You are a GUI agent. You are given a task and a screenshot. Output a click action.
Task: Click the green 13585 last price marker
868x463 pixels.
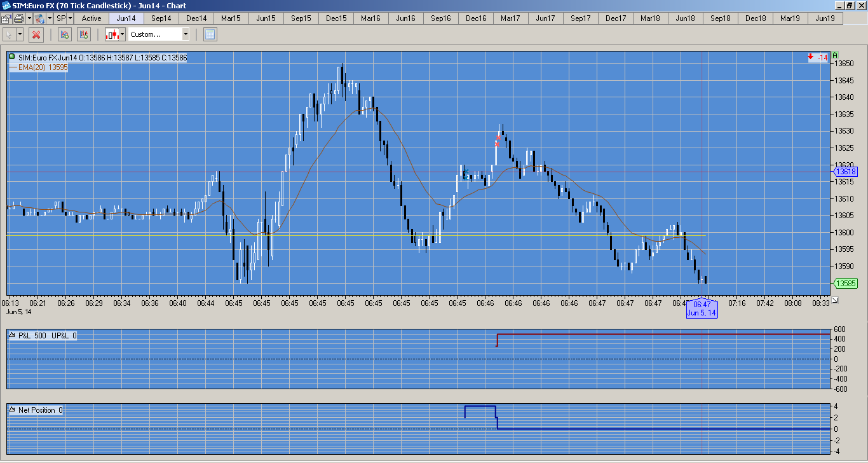845,284
